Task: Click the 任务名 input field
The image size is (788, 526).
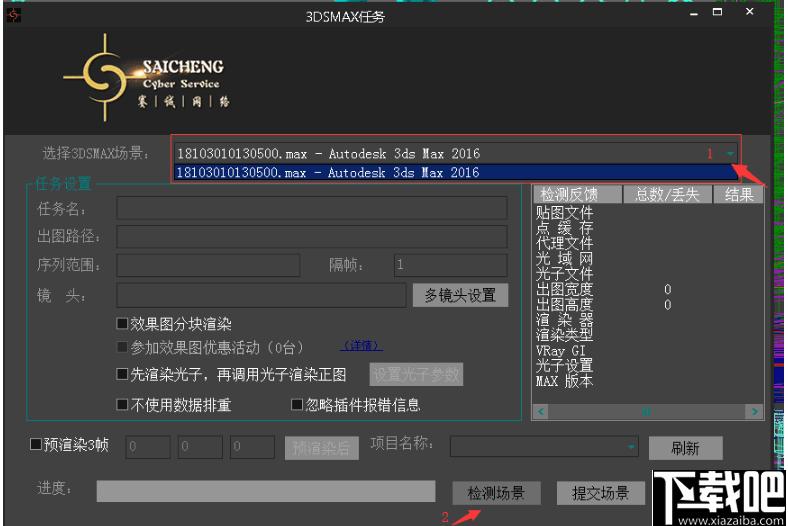Action: click(x=312, y=208)
